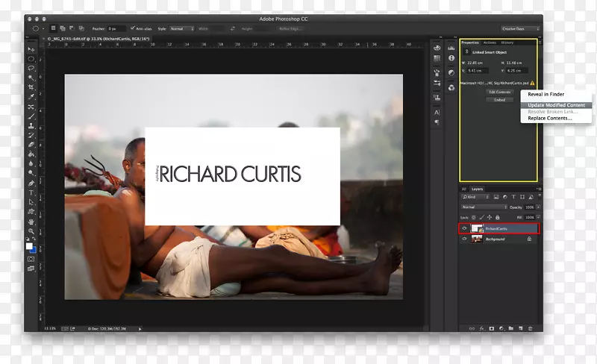Switch to the Actions tab
The image size is (597, 364).
pyautogui.click(x=490, y=43)
